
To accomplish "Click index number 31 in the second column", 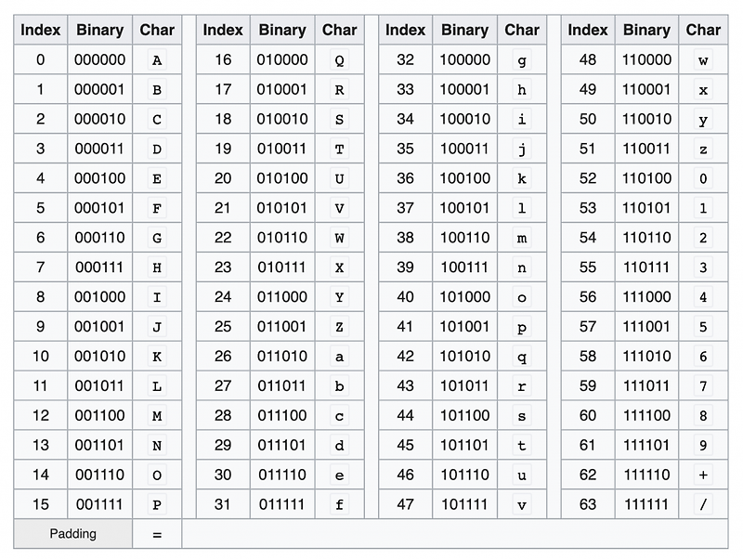I will coord(223,504).
